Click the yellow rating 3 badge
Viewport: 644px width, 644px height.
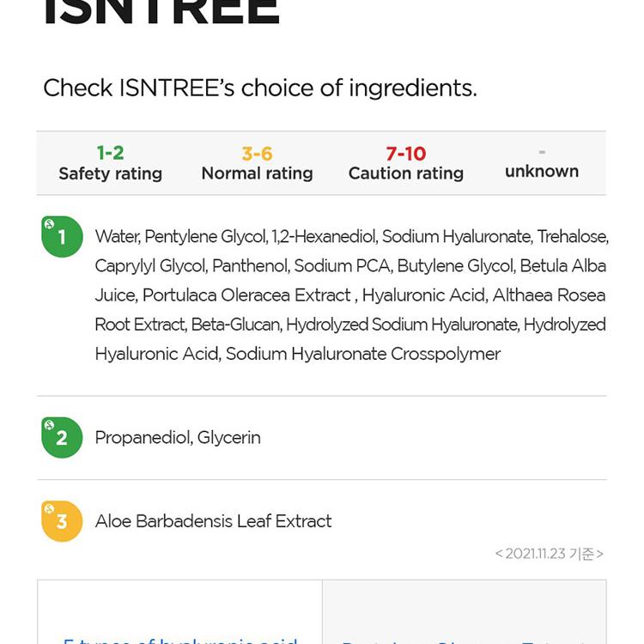(62, 521)
